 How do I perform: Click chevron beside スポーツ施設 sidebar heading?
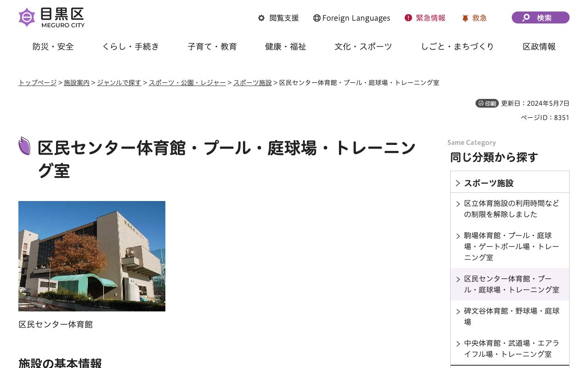point(458,183)
